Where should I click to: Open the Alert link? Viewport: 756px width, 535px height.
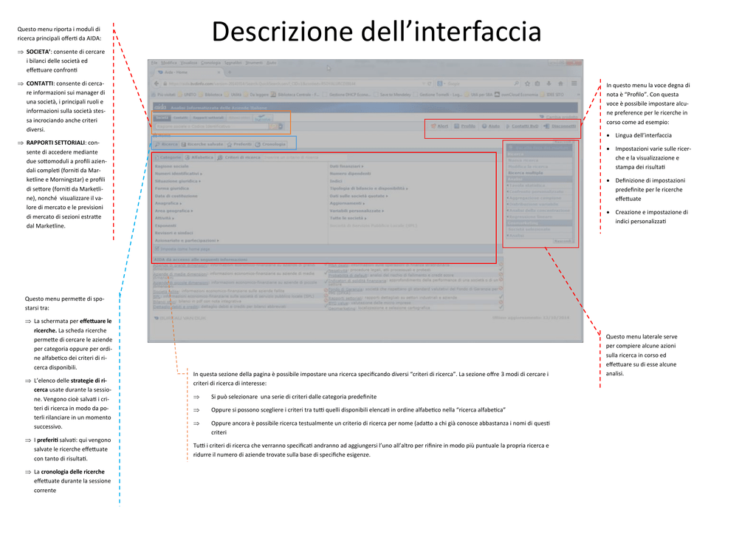point(440,126)
